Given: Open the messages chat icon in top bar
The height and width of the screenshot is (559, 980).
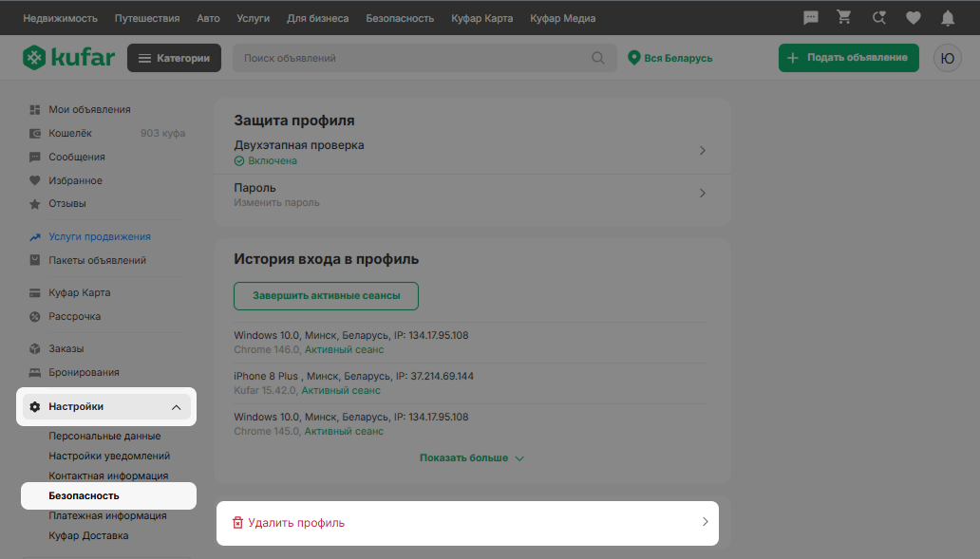Looking at the screenshot, I should pyautogui.click(x=811, y=18).
